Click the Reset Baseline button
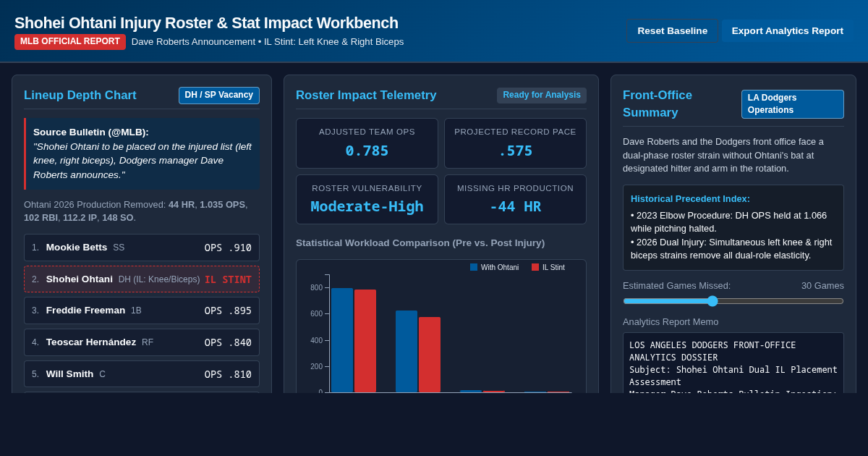 [672, 30]
